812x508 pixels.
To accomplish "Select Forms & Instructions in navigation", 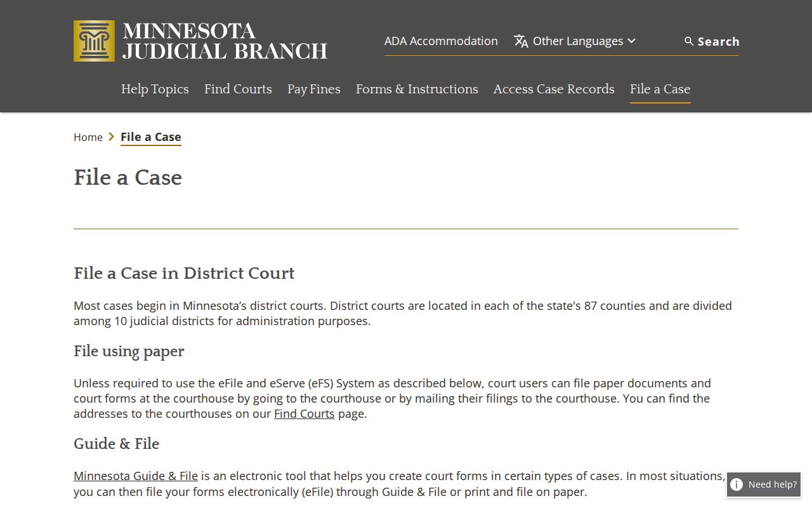I will tap(417, 89).
